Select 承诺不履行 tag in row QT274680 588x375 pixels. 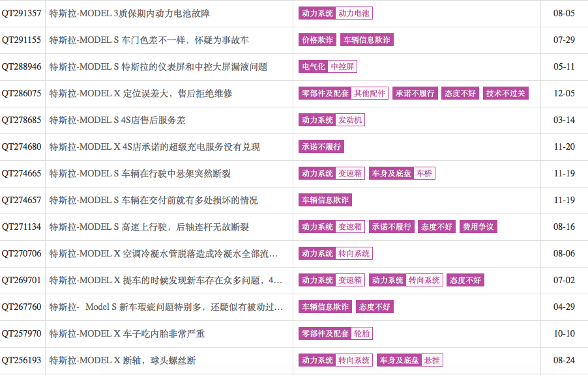(321, 146)
